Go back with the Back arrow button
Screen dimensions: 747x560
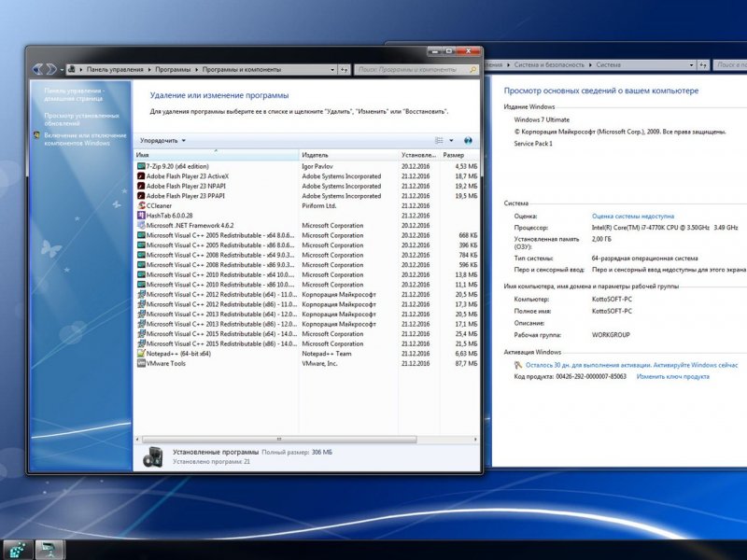click(x=38, y=69)
